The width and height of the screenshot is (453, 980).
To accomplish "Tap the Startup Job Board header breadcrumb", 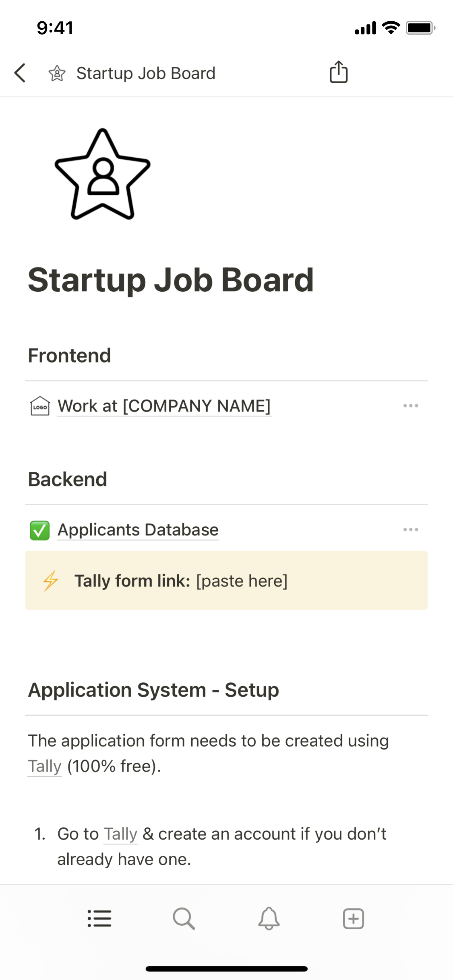I will point(146,73).
